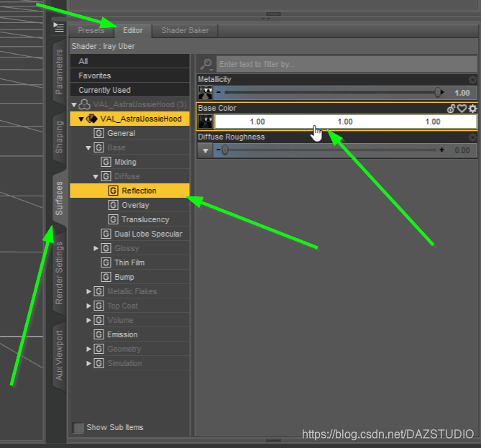
Task: Click the G icon beside Emission
Action: [x=99, y=334]
